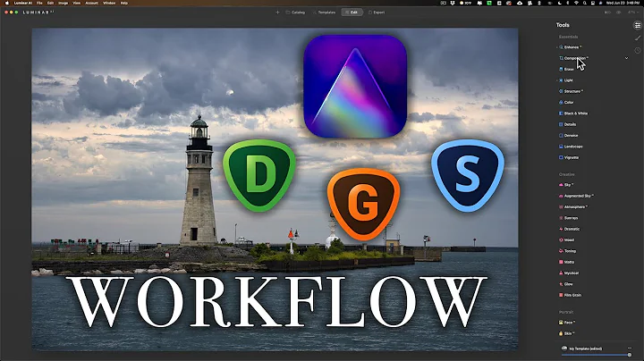Click the Essentials section heading
The image size is (644, 361).
click(568, 37)
